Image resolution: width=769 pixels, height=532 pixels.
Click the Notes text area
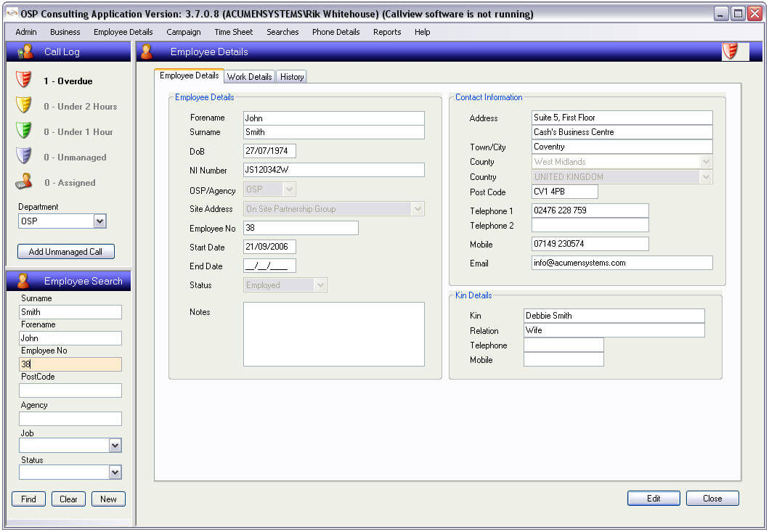(334, 334)
